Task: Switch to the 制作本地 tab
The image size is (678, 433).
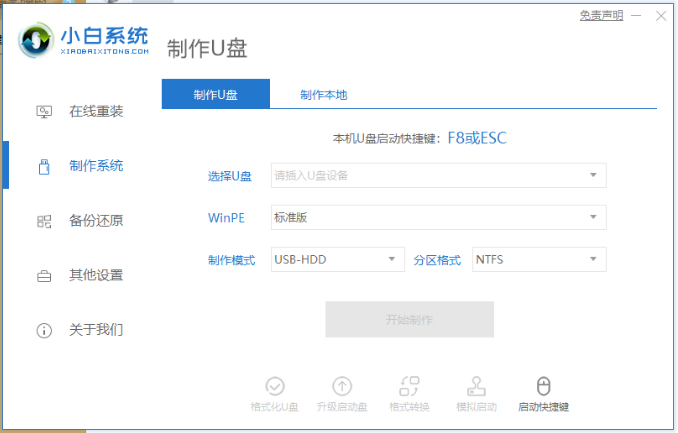Action: click(323, 95)
